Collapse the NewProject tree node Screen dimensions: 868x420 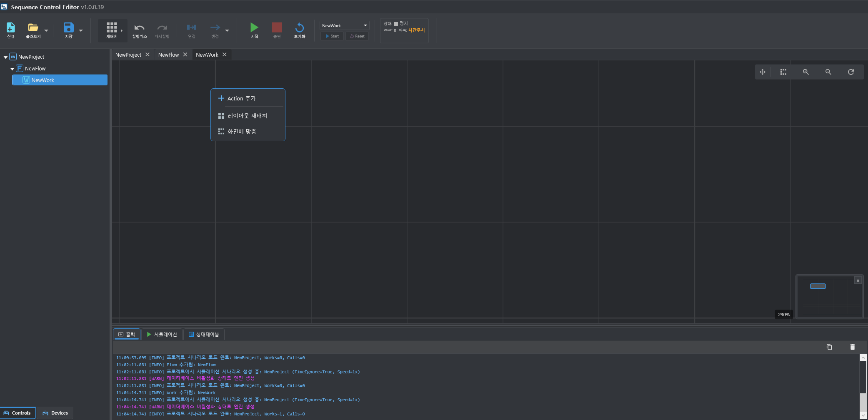[5, 57]
